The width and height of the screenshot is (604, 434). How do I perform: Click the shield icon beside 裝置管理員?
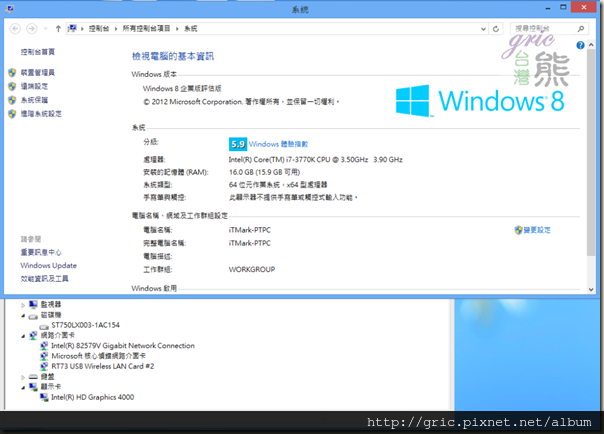(x=12, y=72)
